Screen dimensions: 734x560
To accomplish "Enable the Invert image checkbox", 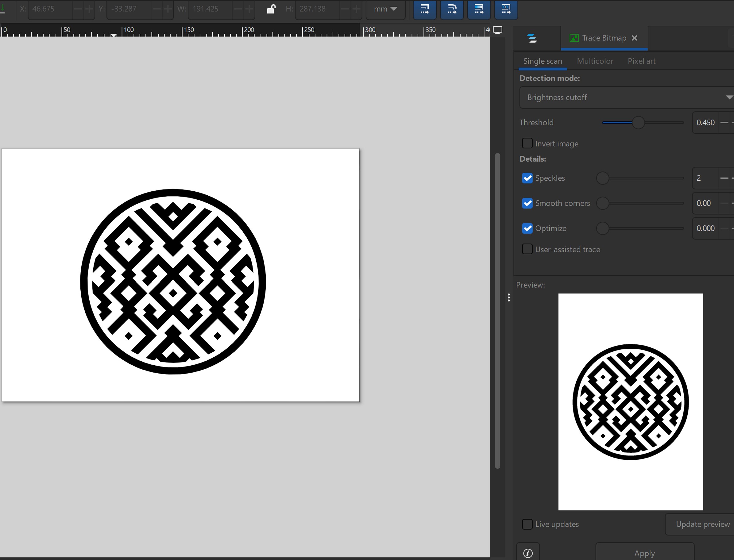I will click(x=527, y=143).
